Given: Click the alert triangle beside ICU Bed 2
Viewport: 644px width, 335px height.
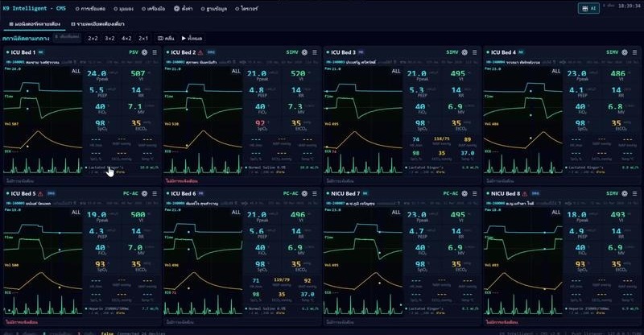Looking at the screenshot, I should (x=200, y=52).
